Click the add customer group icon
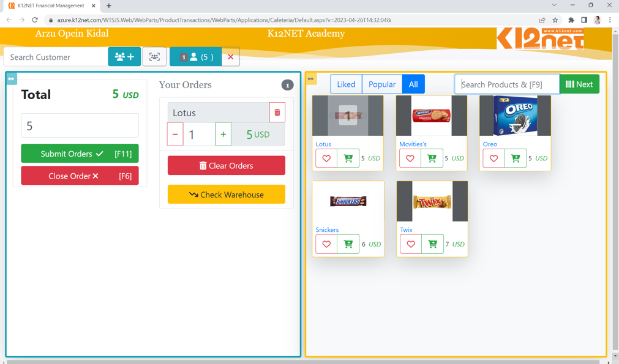This screenshot has width=619, height=364. tap(124, 57)
